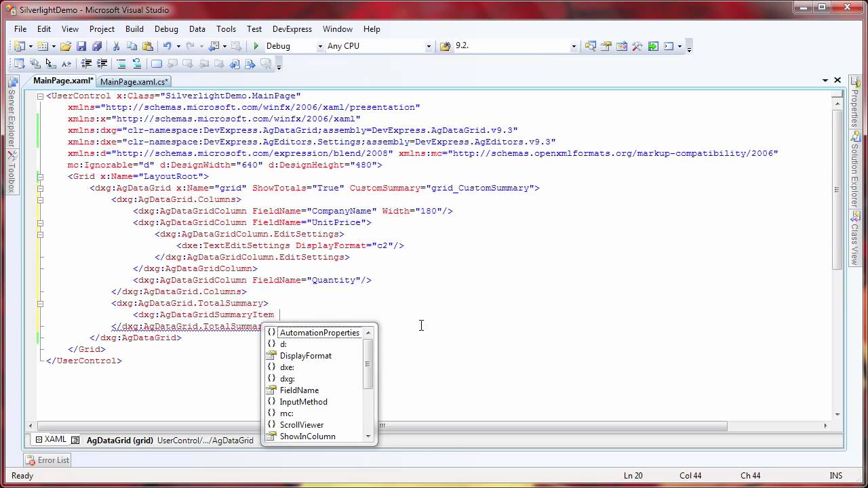868x488 pixels.
Task: Toggle a bookmark on the current line
Action: click(x=156, y=64)
